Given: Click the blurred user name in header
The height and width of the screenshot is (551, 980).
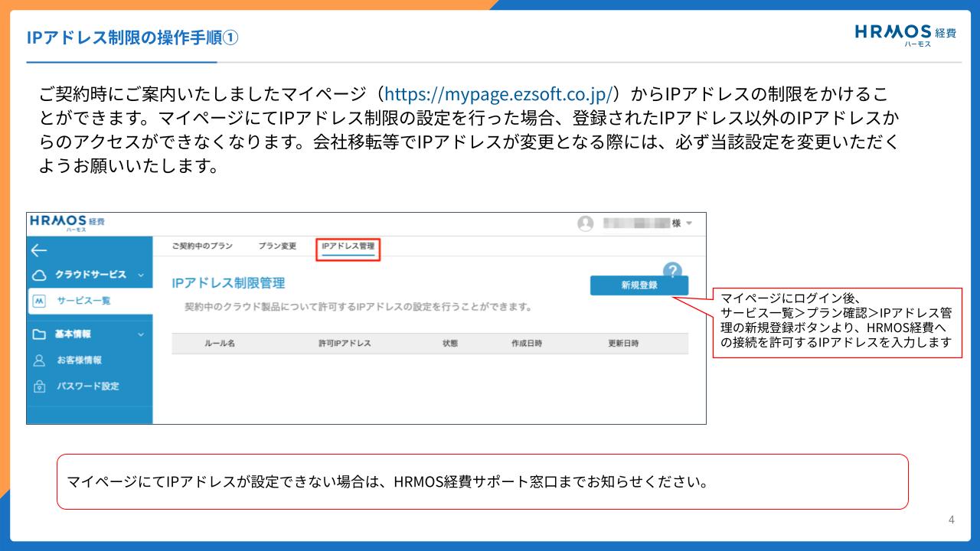Looking at the screenshot, I should (x=636, y=223).
